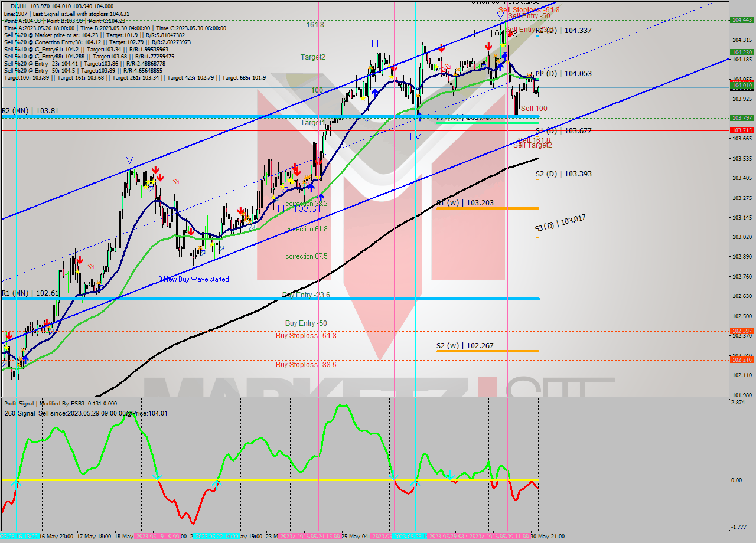This screenshot has width=756, height=543.
Task: Click the 'R2 (D) | 104.337' resistance label
Action: [563, 30]
